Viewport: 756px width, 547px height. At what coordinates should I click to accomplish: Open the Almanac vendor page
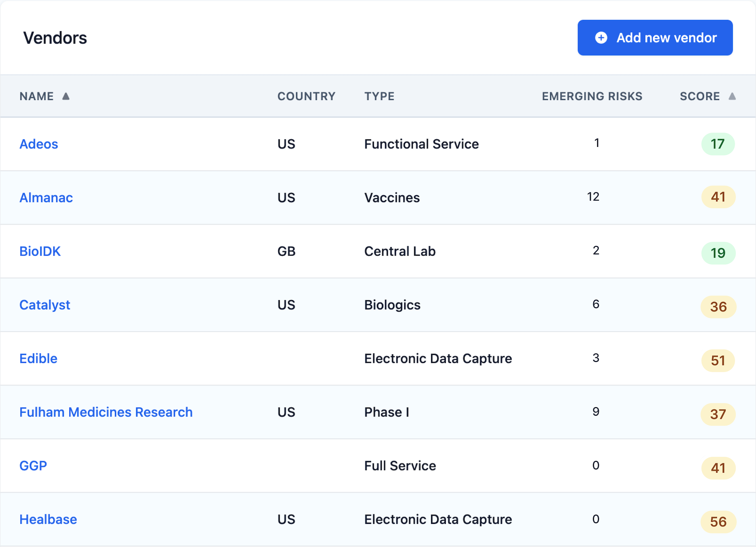point(46,197)
